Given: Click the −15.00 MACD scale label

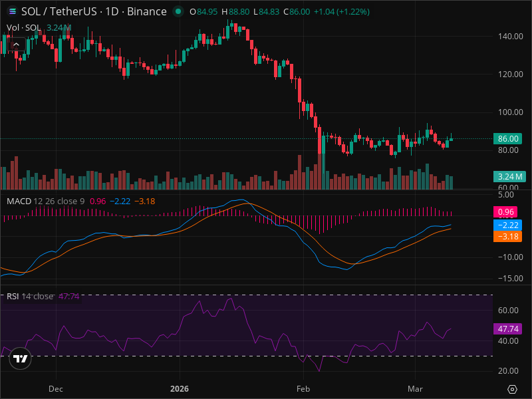Looking at the screenshot, I should (x=510, y=279).
